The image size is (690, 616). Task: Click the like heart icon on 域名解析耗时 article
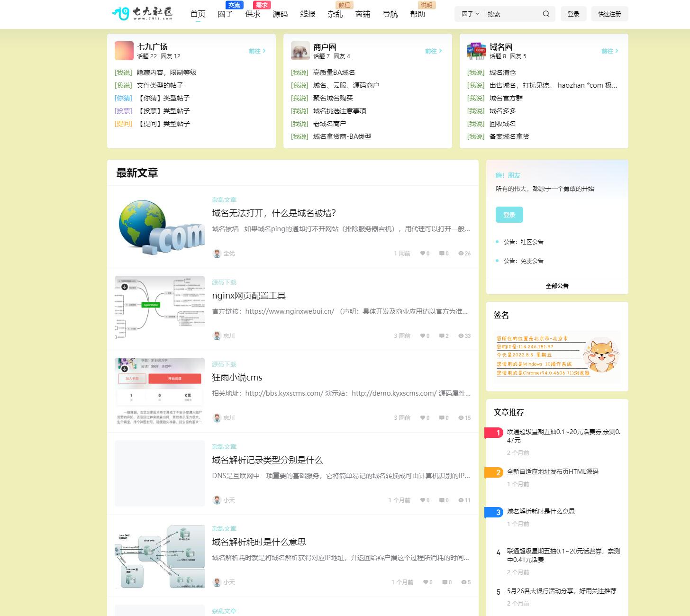pyautogui.click(x=426, y=582)
